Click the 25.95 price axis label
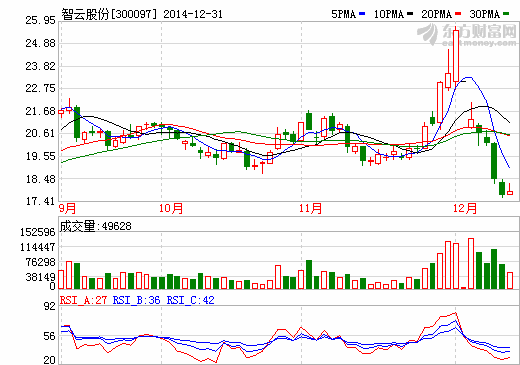520x365 pixels. click(x=40, y=20)
